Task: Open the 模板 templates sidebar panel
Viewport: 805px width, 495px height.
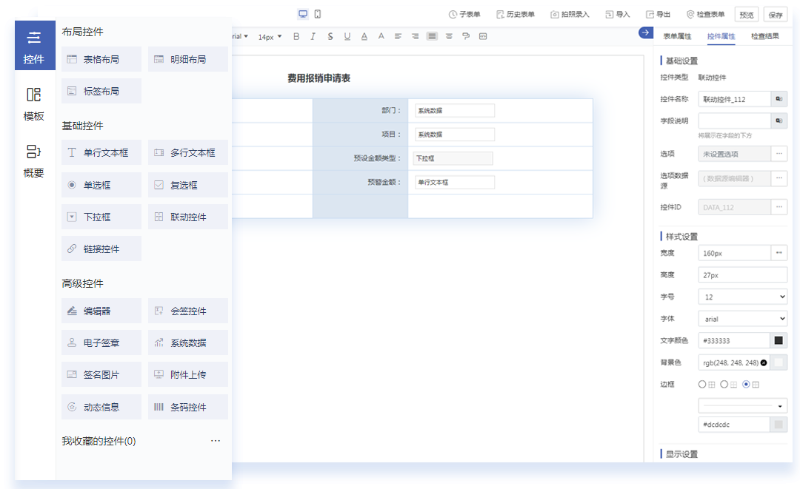Action: [x=34, y=103]
